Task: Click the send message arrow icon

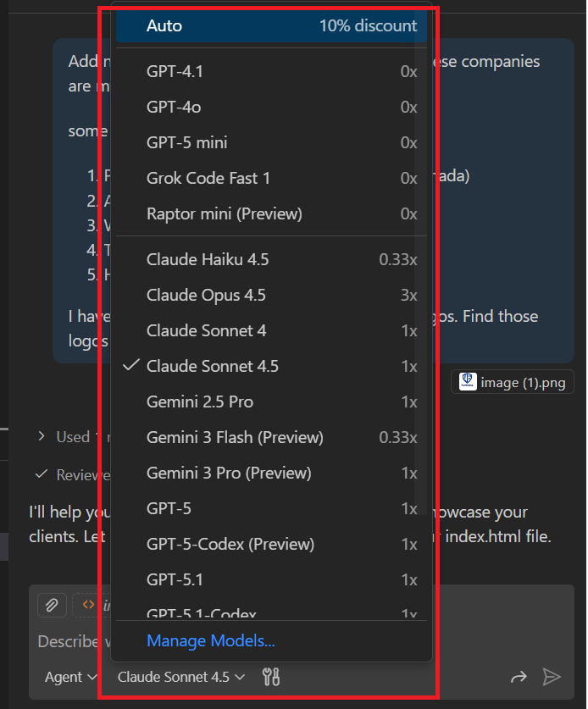Action: (552, 677)
